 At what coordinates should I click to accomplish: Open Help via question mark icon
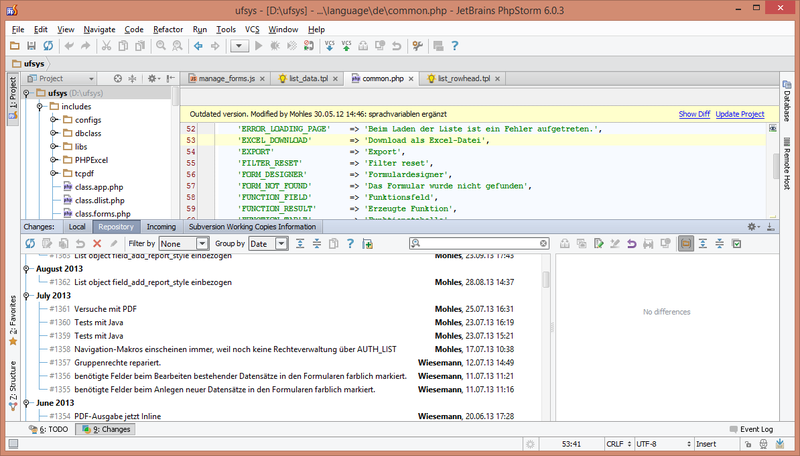(x=455, y=46)
